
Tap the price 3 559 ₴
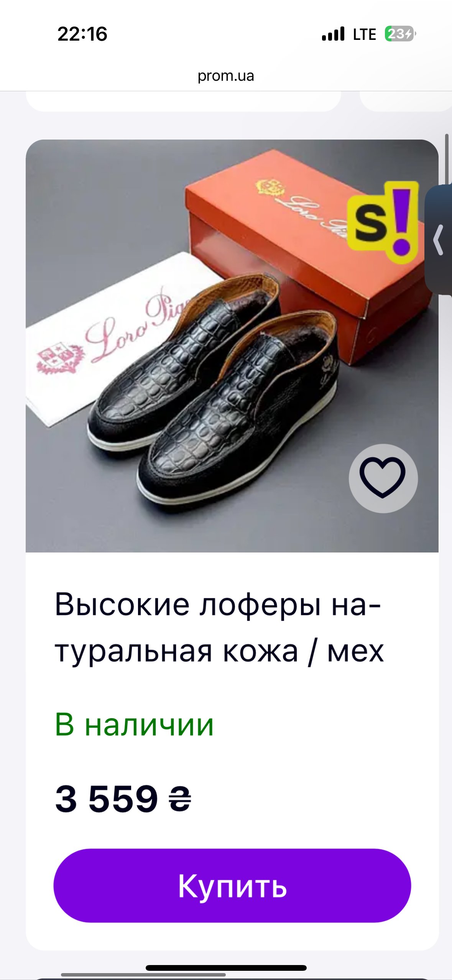pyautogui.click(x=123, y=798)
